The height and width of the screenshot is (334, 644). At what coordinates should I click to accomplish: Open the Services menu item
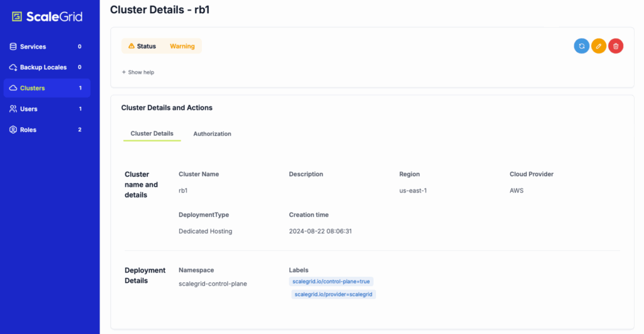pos(33,47)
